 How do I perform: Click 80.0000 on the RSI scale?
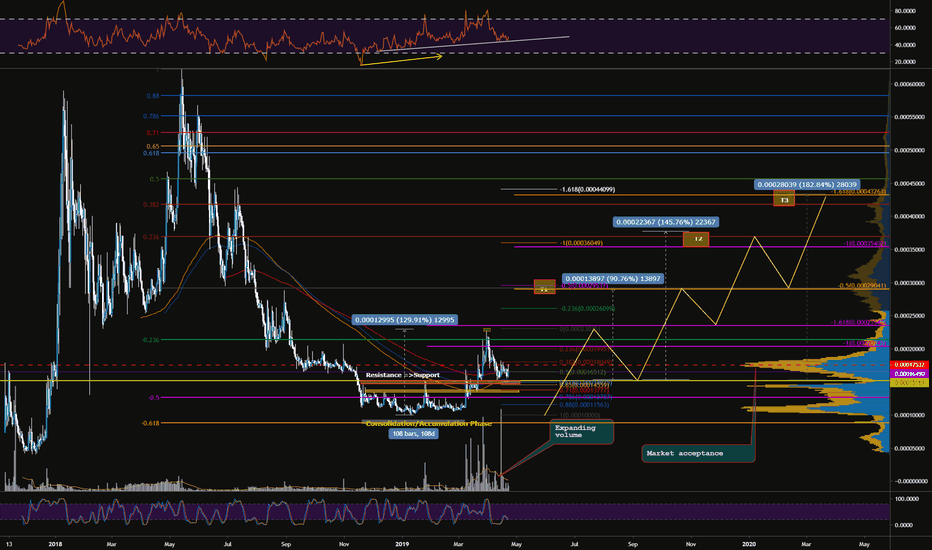pyautogui.click(x=904, y=11)
